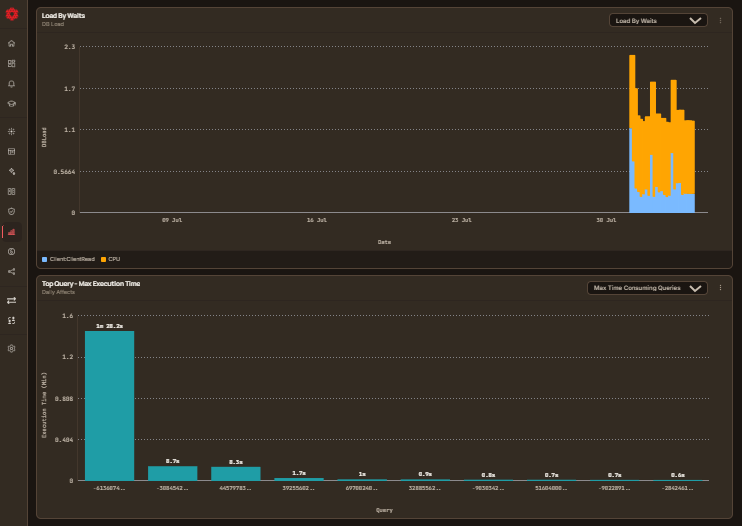Open the circled dollar cost icon
The image size is (742, 526).
point(12,252)
